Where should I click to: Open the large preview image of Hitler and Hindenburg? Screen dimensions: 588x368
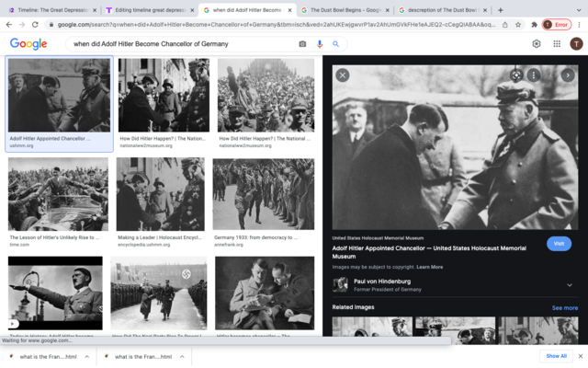(456, 147)
